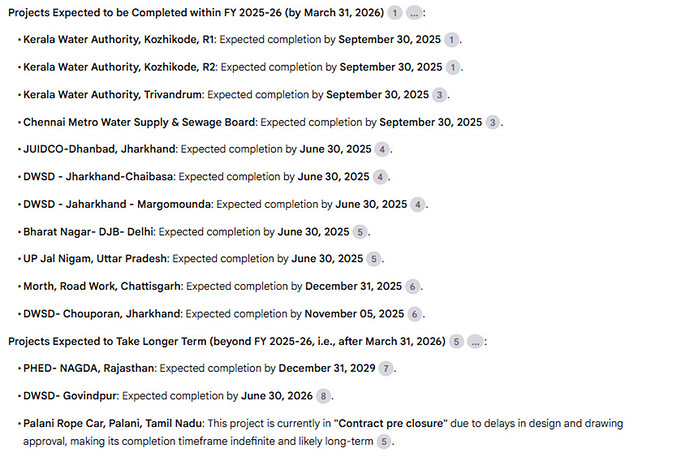Open citation 1 beside Kozhikode R2 entry
The height and width of the screenshot is (469, 690).
[x=453, y=68]
